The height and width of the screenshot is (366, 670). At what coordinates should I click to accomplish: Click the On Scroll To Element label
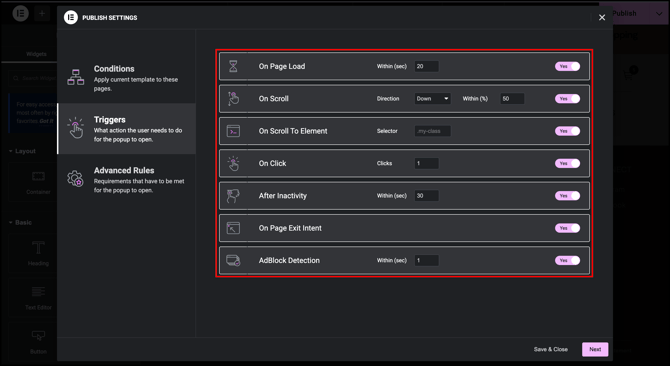pos(293,131)
